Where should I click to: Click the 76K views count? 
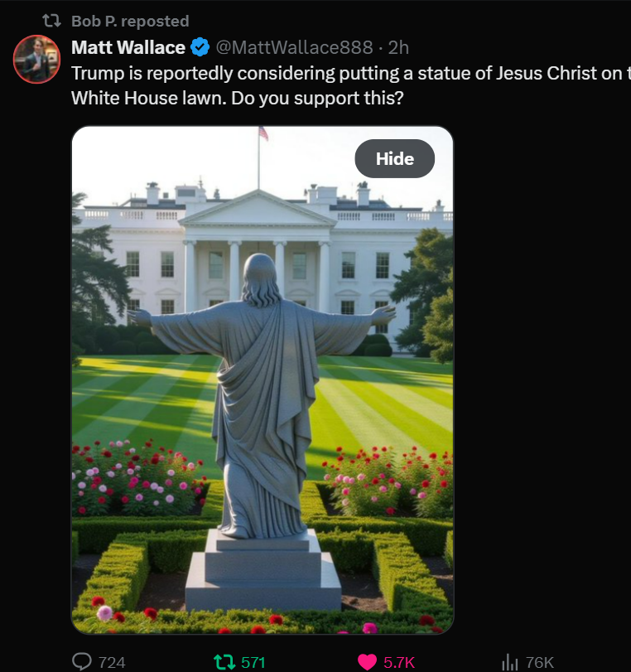point(540,663)
